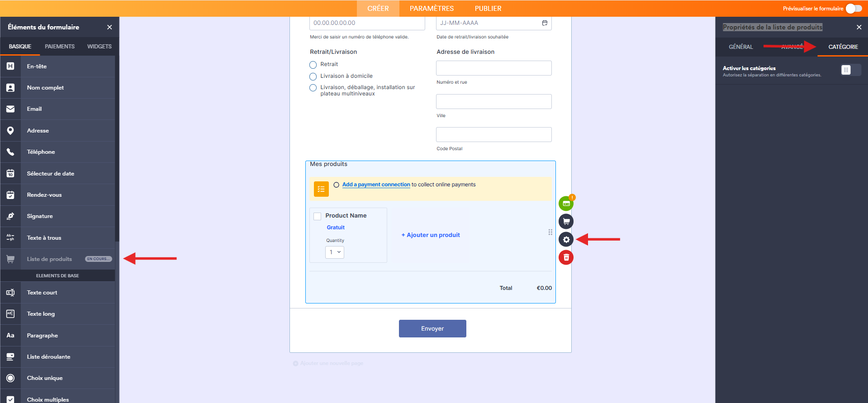Open the GÉNÉRAL properties tab

click(741, 47)
